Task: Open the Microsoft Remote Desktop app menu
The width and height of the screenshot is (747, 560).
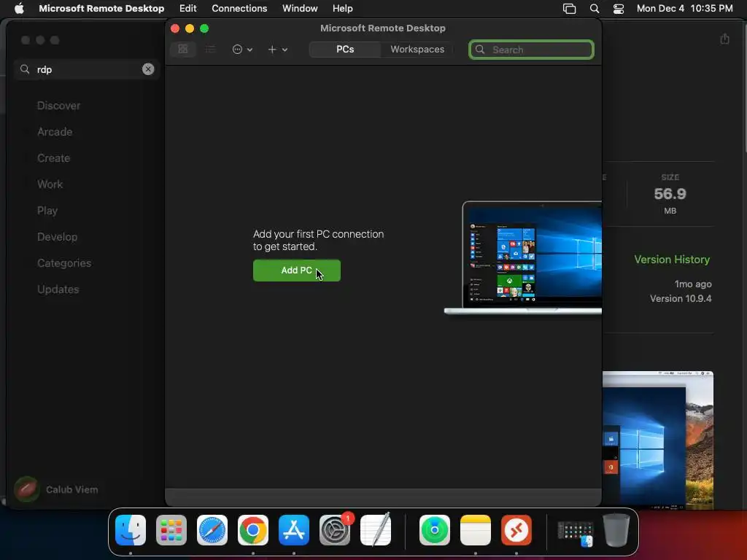Action: tap(101, 9)
